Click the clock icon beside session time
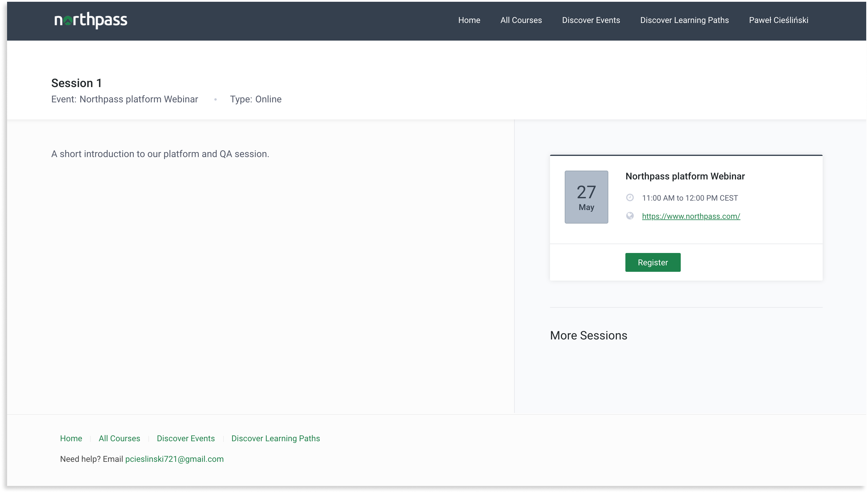Screen dimensions: 868x493 click(x=630, y=198)
